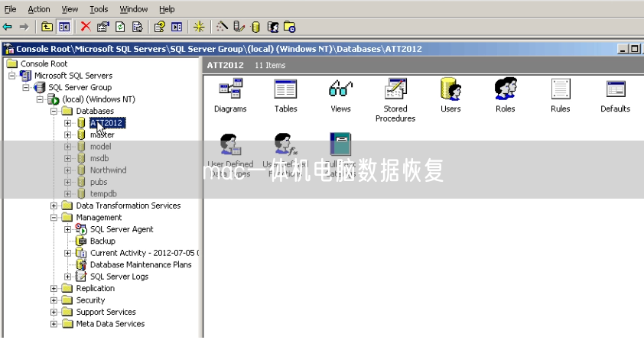
Task: Open the Users icon
Action: pyautogui.click(x=450, y=90)
